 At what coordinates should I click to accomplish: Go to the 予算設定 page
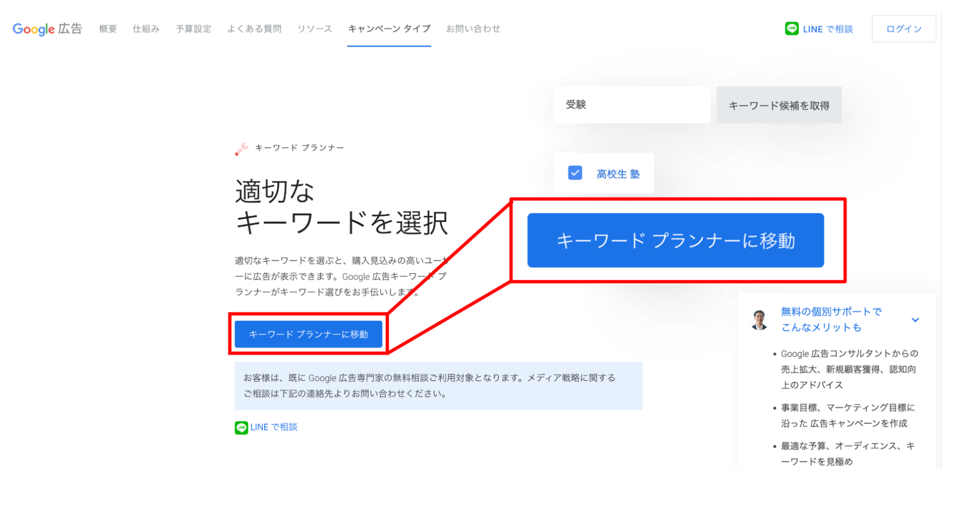(x=194, y=29)
